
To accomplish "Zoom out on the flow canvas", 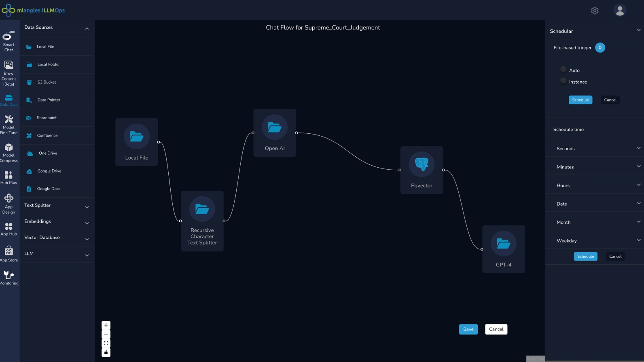I will point(106,334).
